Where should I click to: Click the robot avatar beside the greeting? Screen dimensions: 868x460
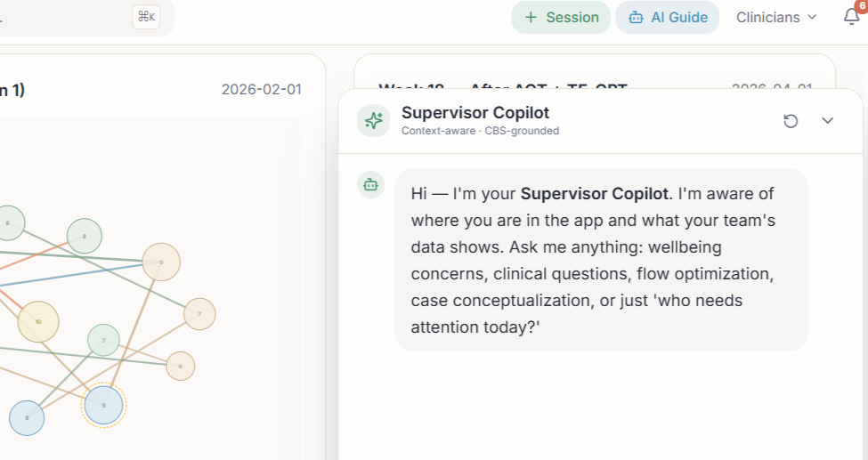371,184
